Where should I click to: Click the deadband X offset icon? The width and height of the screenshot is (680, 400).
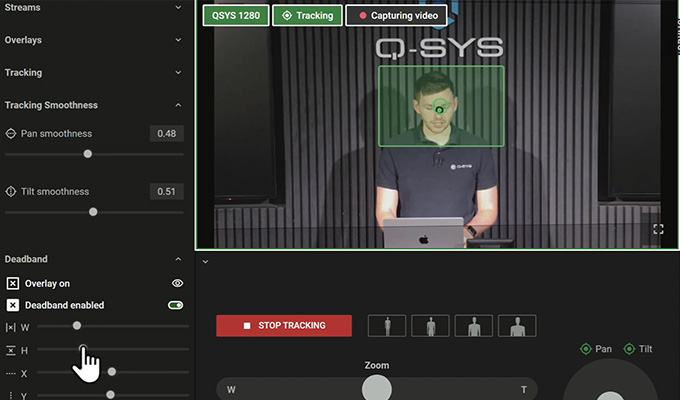click(10, 374)
